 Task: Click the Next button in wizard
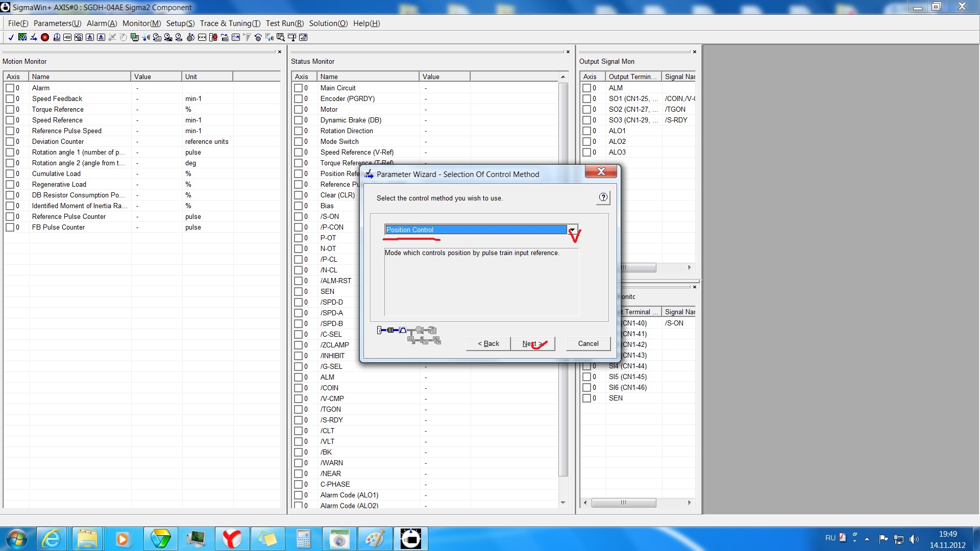point(532,343)
